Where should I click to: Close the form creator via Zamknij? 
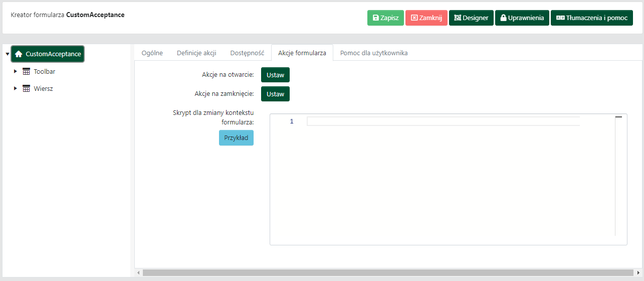tap(426, 18)
